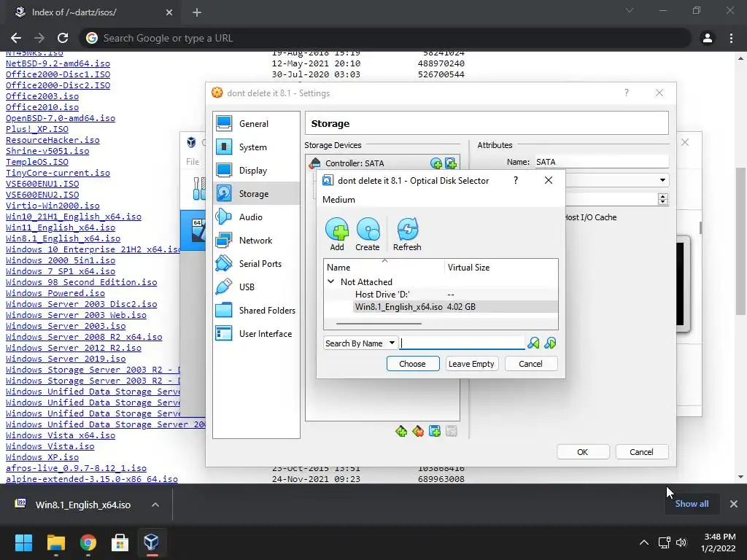Click the VirtualBox taskbar icon
Screen dimensions: 747x560
(x=152, y=542)
